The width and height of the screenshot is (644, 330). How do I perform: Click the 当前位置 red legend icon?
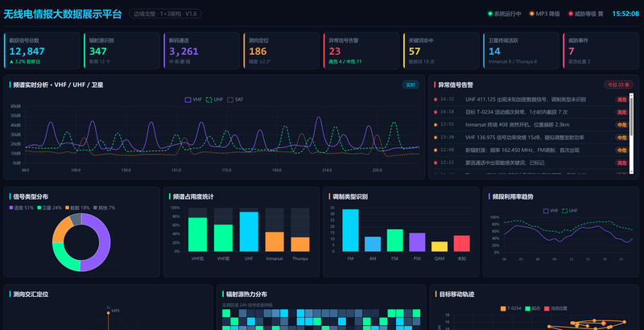(x=547, y=308)
